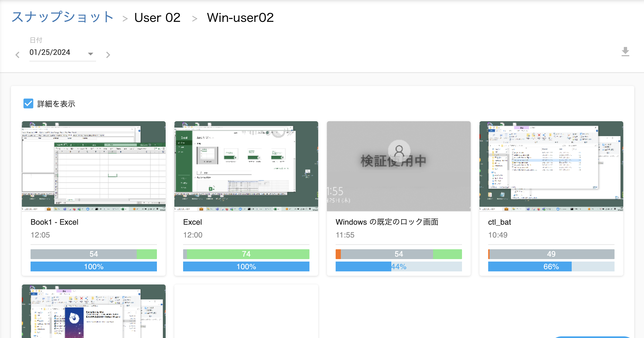
Task: Go to the next date
Action: (x=108, y=55)
